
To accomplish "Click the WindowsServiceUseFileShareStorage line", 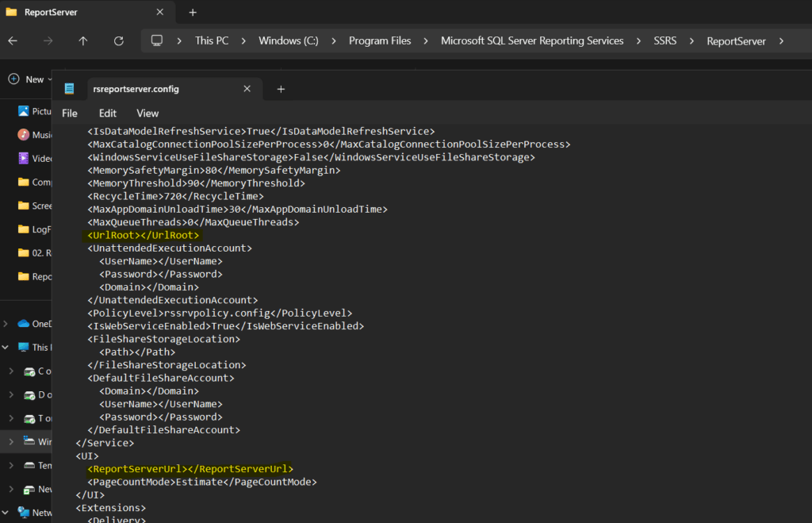I will pyautogui.click(x=311, y=158).
